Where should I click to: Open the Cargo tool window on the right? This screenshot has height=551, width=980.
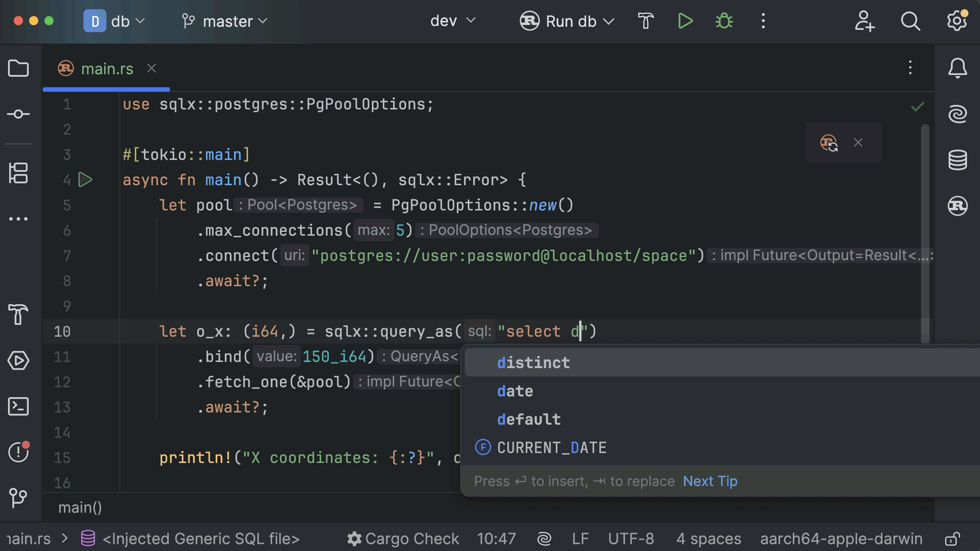[x=957, y=206]
